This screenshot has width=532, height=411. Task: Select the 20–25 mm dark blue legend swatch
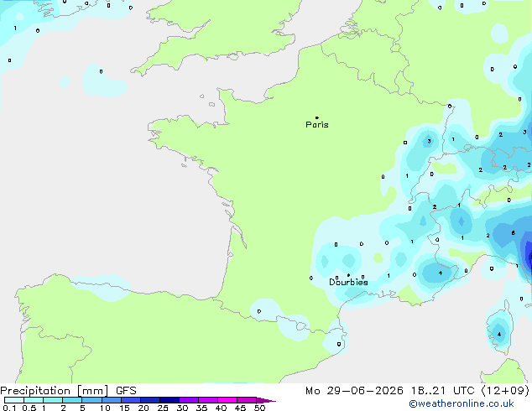150,400
